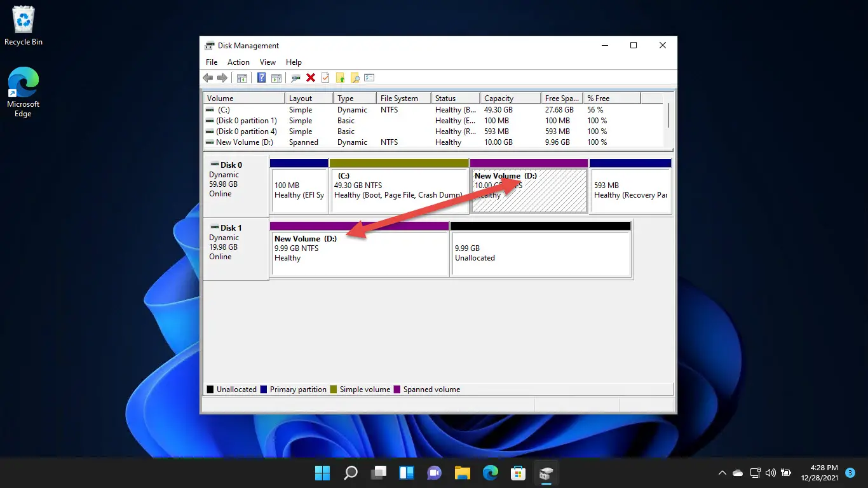Screen dimensions: 868x488
Task: Open Task View from the taskbar
Action: click(x=379, y=473)
